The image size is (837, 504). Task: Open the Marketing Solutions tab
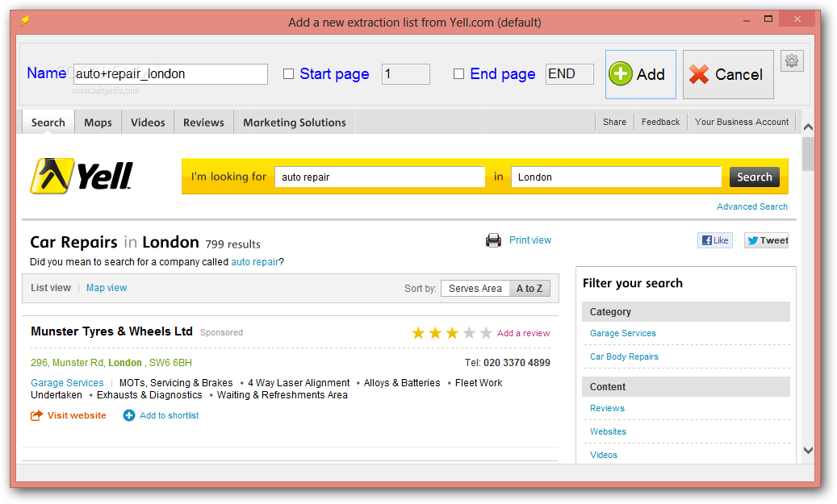(294, 122)
